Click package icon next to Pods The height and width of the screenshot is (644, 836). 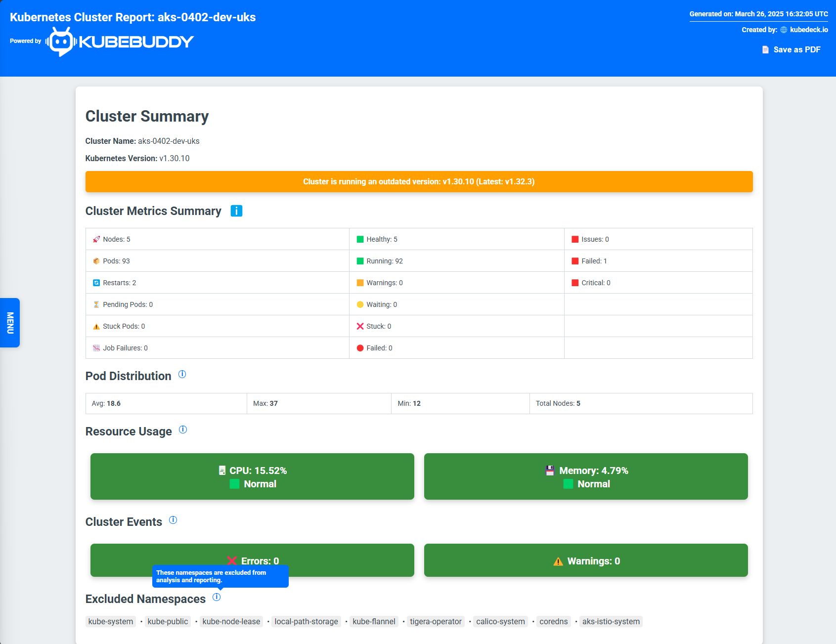pyautogui.click(x=96, y=261)
